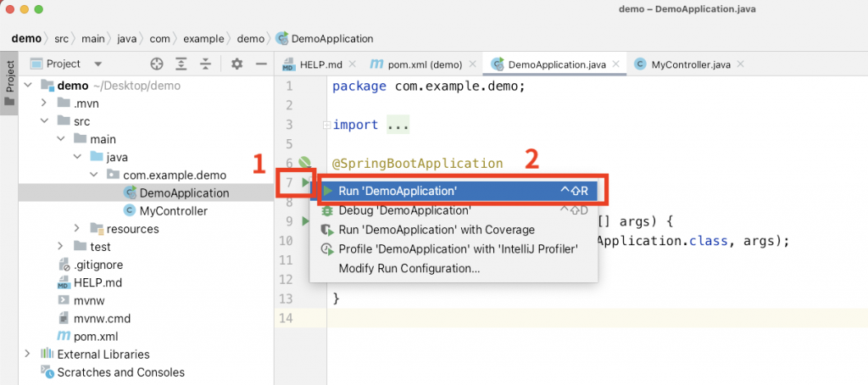Expand the .mvn folder
This screenshot has height=385, width=868.
point(44,103)
